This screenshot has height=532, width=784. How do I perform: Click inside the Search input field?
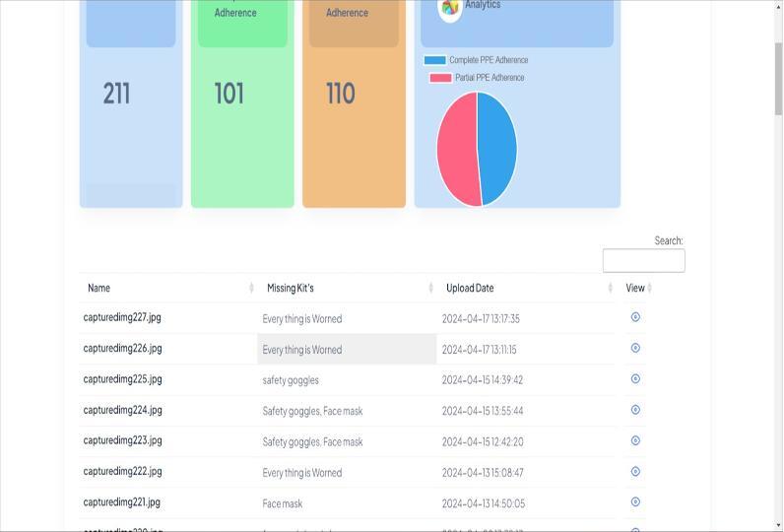[x=643, y=261]
